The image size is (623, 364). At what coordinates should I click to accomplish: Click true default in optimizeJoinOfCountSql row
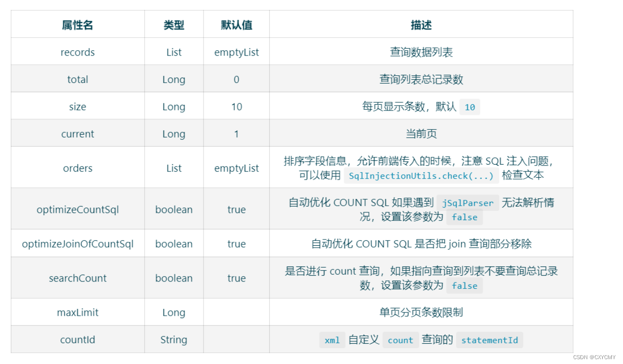[236, 244]
